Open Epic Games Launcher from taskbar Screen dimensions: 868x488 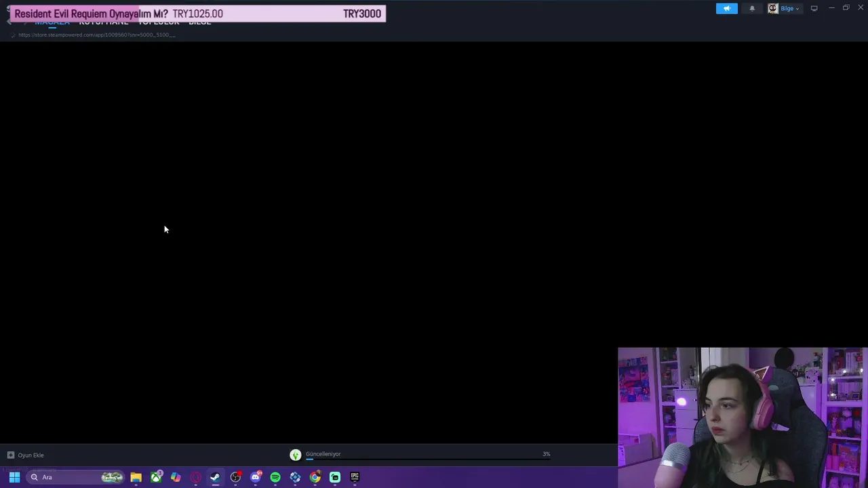pos(355,477)
